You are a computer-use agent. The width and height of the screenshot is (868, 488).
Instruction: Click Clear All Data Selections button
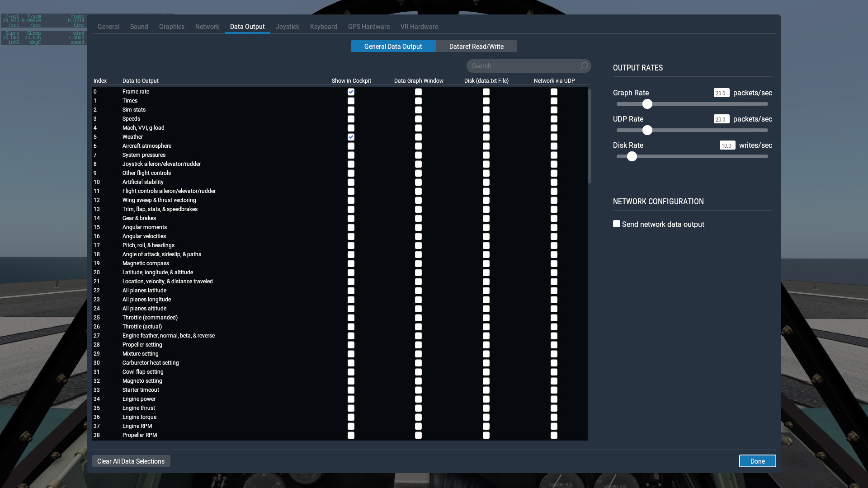131,461
